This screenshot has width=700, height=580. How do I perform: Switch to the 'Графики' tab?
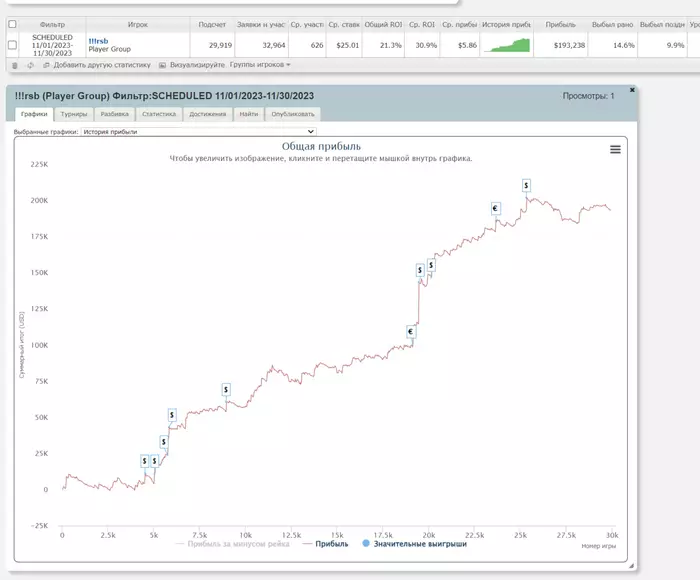pyautogui.click(x=34, y=114)
